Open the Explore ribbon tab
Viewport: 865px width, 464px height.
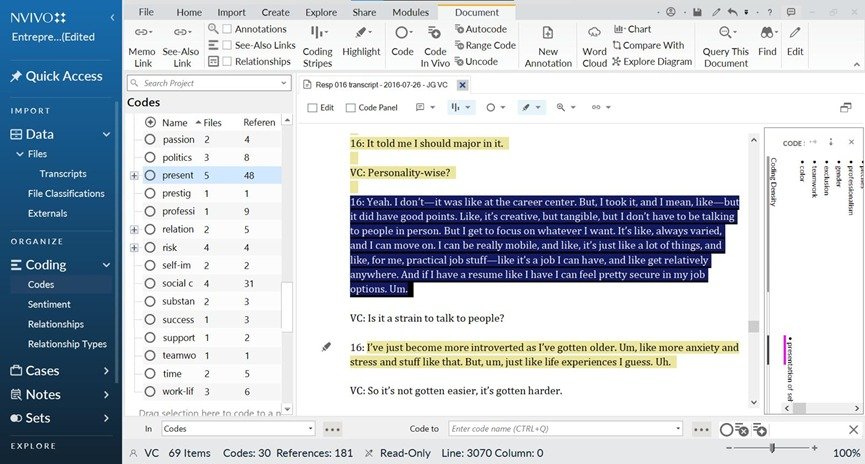pyautogui.click(x=321, y=12)
